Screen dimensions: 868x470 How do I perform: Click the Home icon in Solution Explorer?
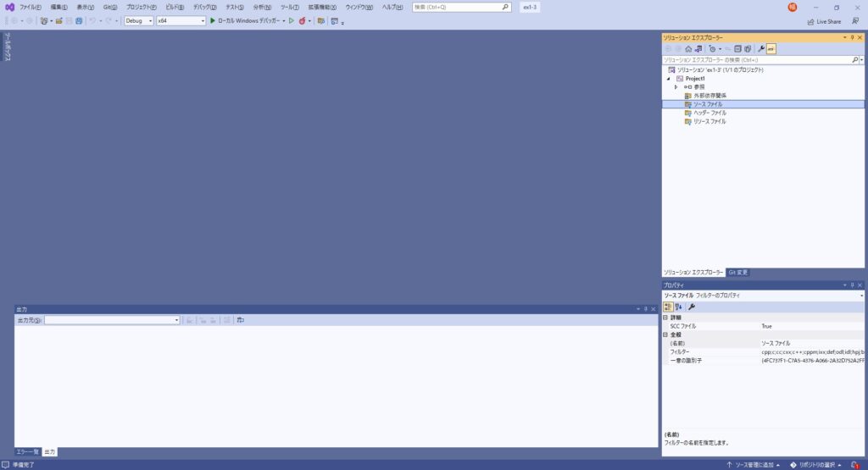coord(688,49)
